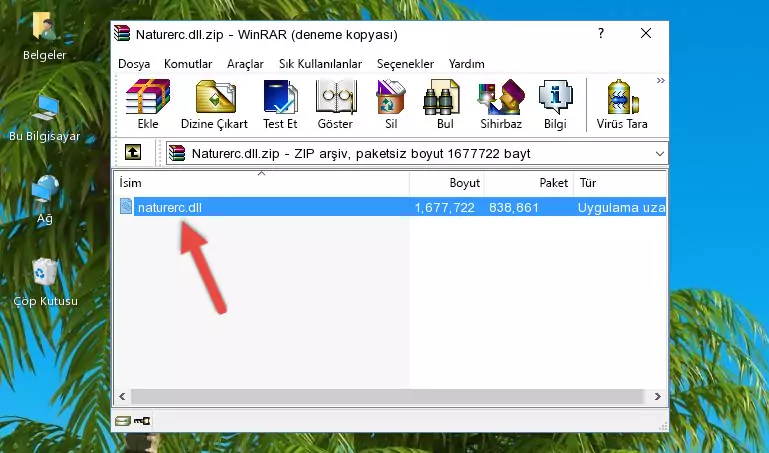Sort by the İsim column header

[x=262, y=183]
